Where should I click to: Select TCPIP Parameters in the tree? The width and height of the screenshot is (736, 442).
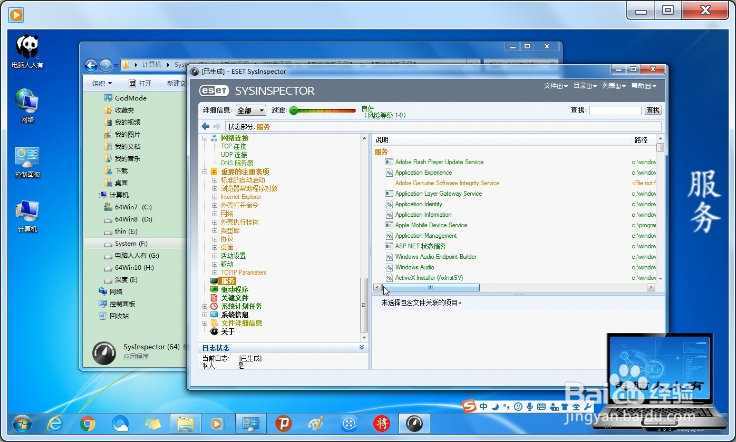[x=243, y=273]
